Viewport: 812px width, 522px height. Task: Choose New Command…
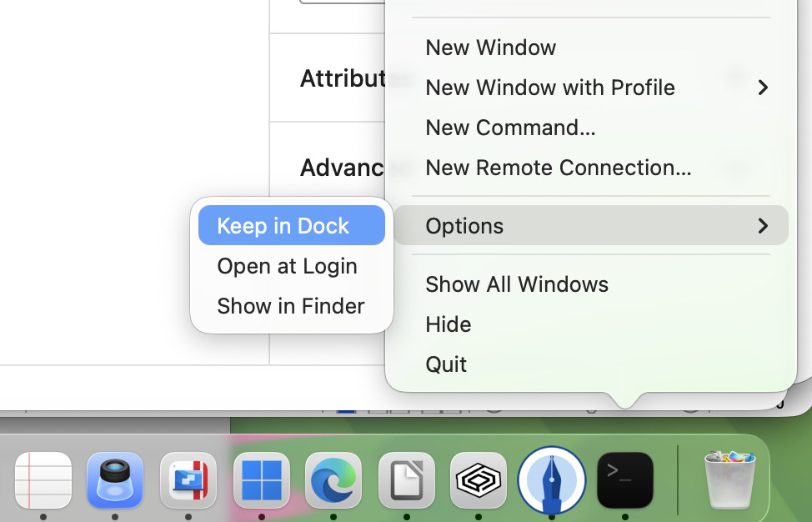pyautogui.click(x=510, y=127)
